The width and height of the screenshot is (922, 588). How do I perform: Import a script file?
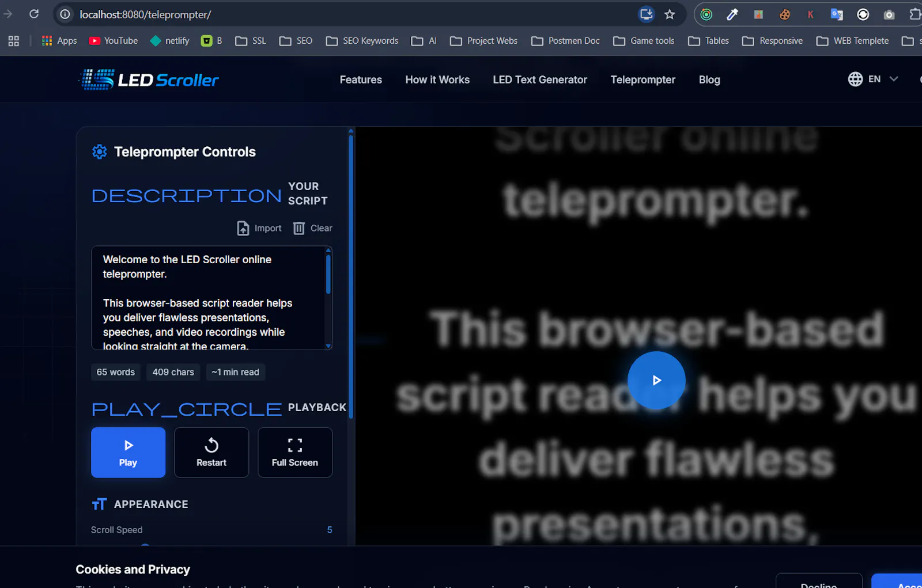(x=259, y=228)
